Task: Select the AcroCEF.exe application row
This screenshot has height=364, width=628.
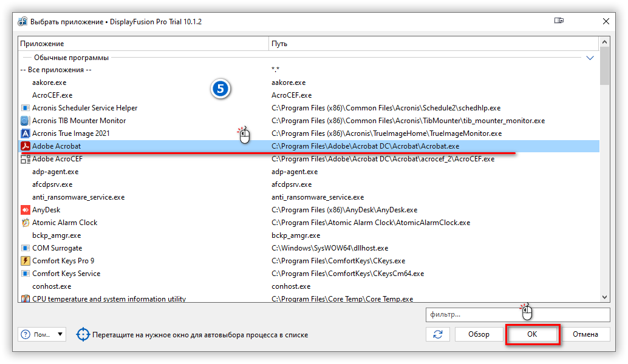Action: 309,95
